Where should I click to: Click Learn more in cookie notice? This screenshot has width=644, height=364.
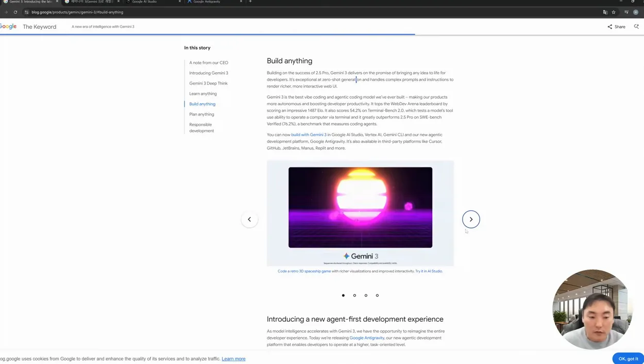tap(233, 359)
